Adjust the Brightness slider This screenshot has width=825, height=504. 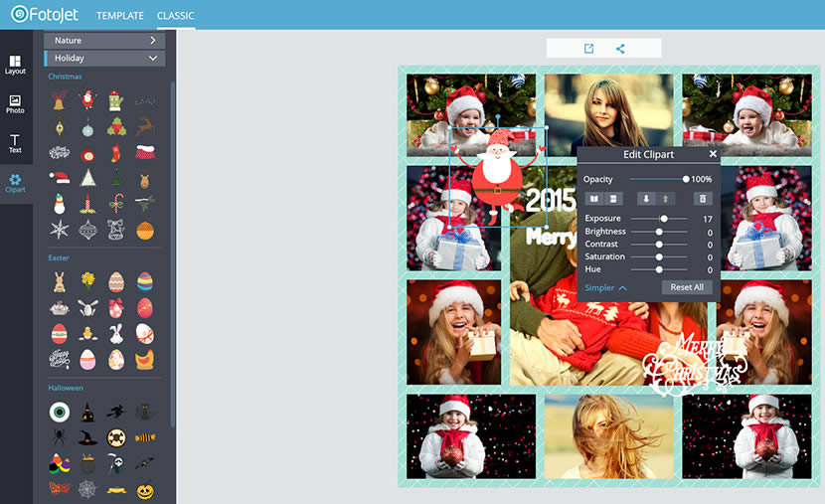coord(659,232)
